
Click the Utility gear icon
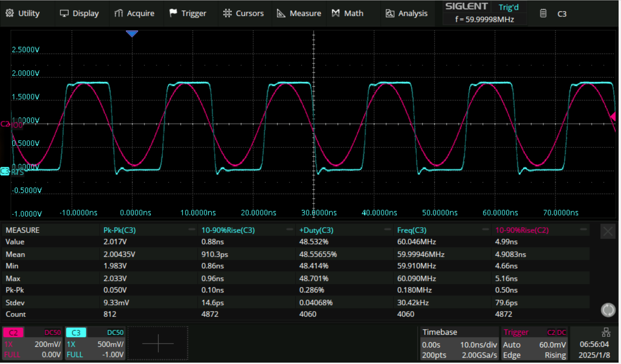[x=10, y=13]
